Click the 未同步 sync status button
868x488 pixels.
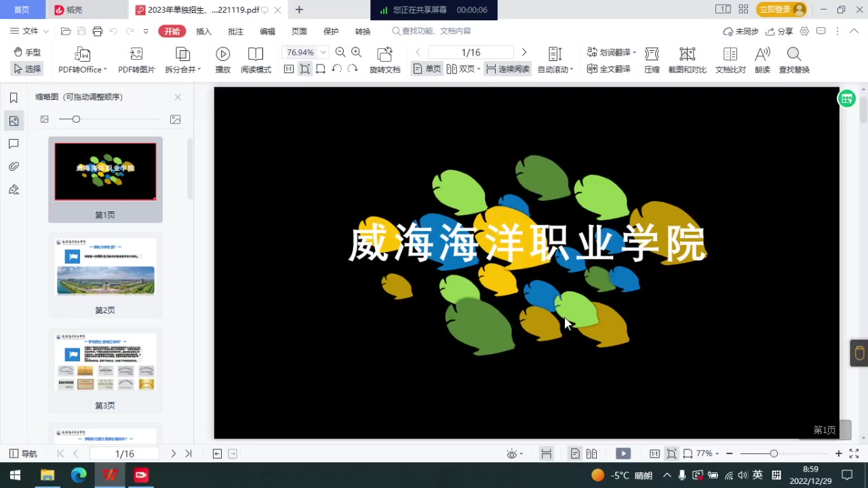click(x=741, y=31)
